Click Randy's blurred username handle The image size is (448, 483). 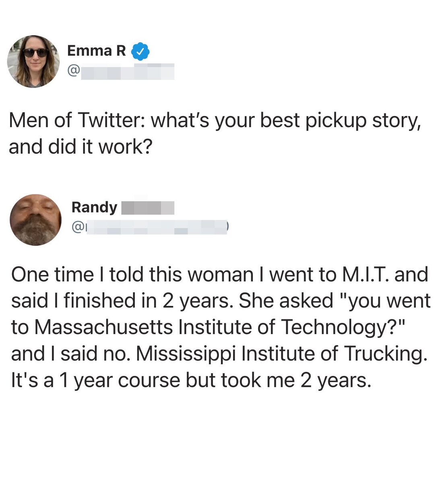click(x=157, y=227)
